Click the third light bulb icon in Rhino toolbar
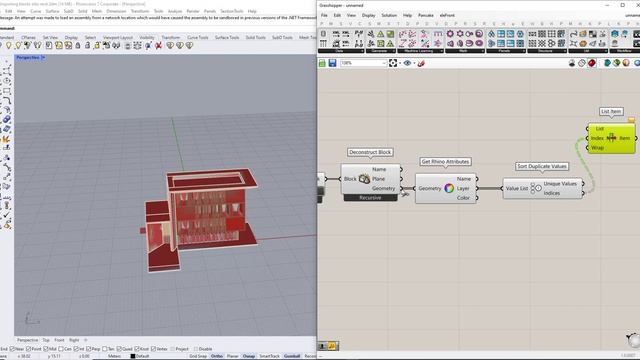Viewport: 640px width, 360px height. click(28, 46)
